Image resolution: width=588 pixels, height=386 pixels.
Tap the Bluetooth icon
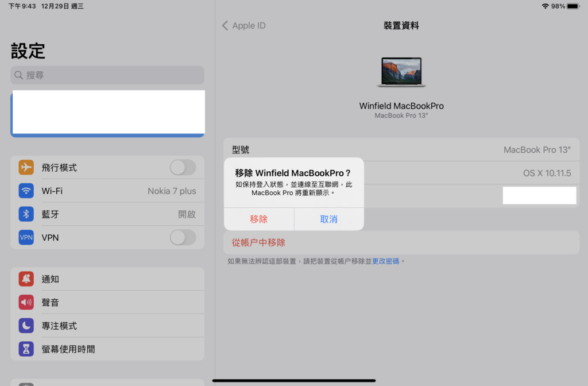tap(26, 214)
